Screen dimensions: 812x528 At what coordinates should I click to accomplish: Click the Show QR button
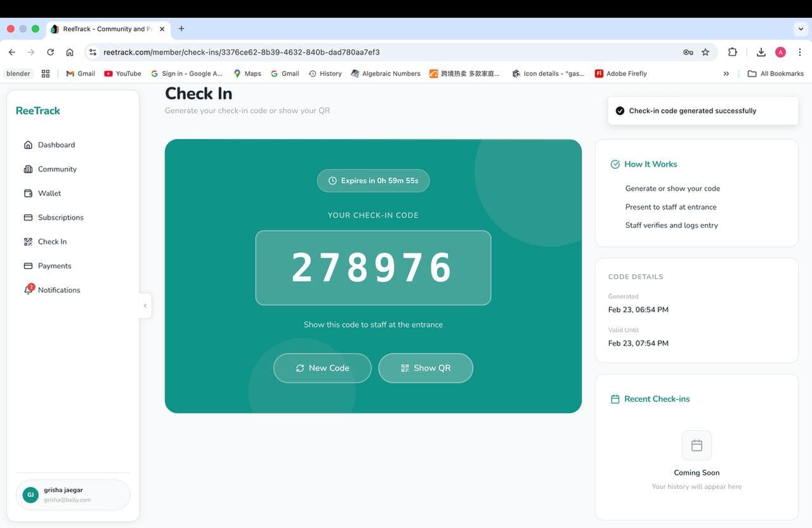coord(426,367)
